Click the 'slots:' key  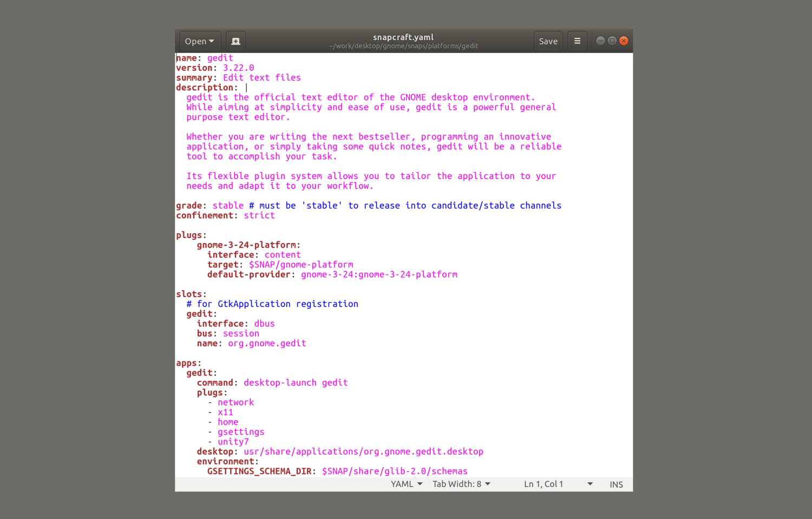pyautogui.click(x=191, y=294)
